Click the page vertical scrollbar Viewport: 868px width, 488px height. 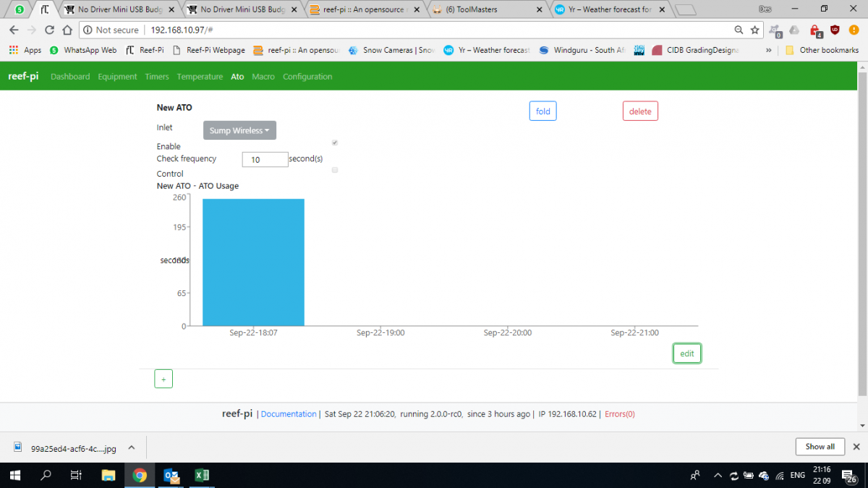click(862, 233)
